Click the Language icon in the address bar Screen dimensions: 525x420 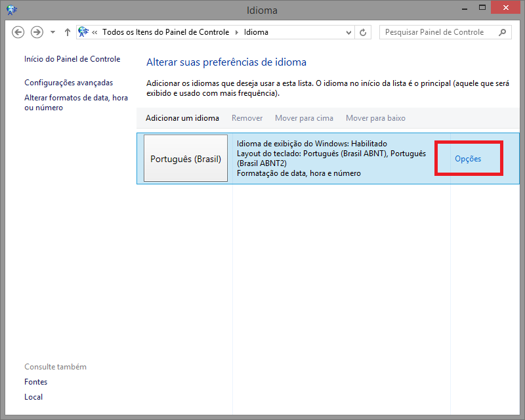click(83, 31)
